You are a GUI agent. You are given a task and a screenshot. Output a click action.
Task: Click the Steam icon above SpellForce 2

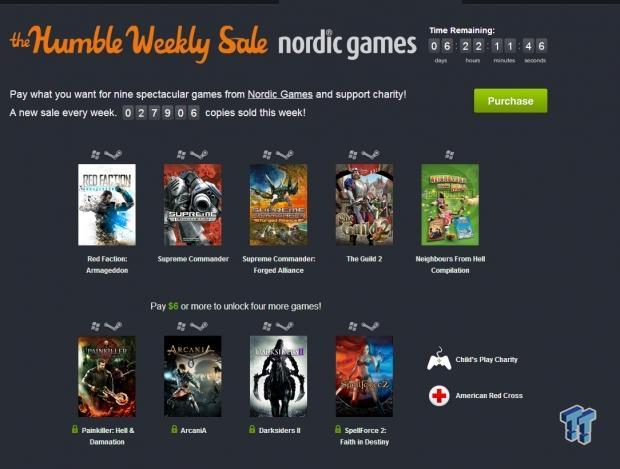tap(370, 326)
